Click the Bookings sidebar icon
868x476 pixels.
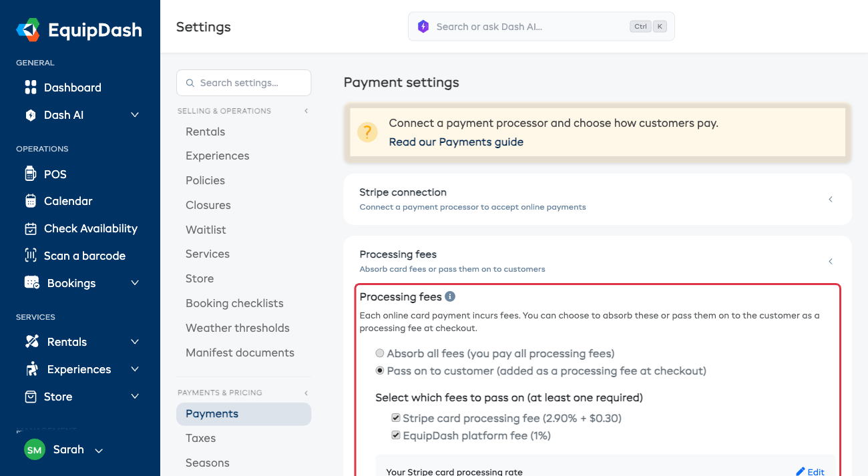(32, 283)
